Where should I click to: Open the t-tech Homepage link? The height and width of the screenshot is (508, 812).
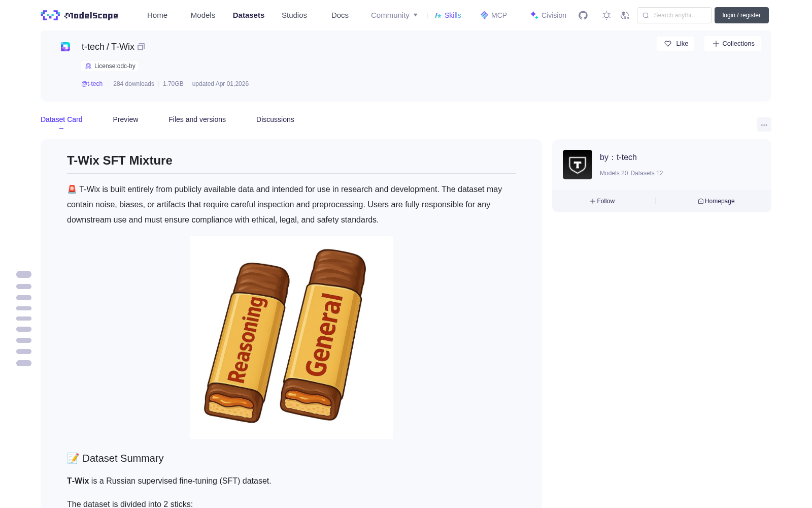pos(716,201)
